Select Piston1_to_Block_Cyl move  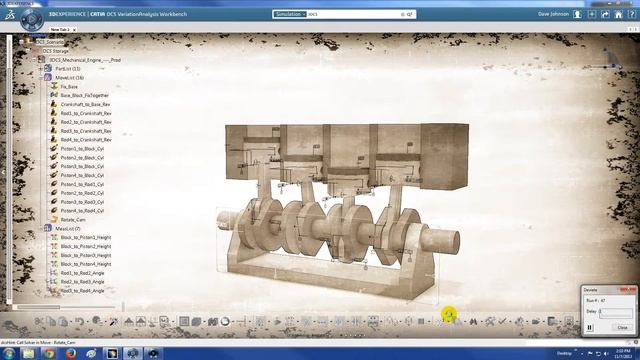(82, 149)
